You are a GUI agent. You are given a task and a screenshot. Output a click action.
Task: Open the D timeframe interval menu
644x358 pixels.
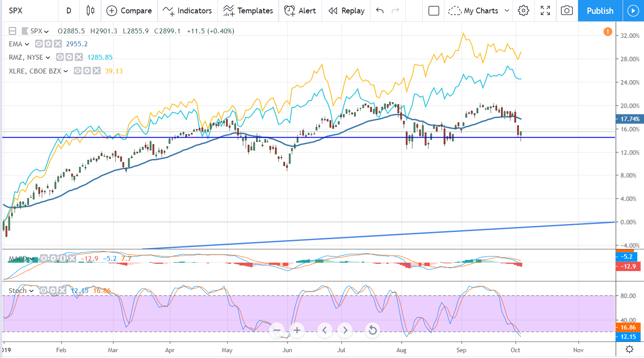[69, 11]
